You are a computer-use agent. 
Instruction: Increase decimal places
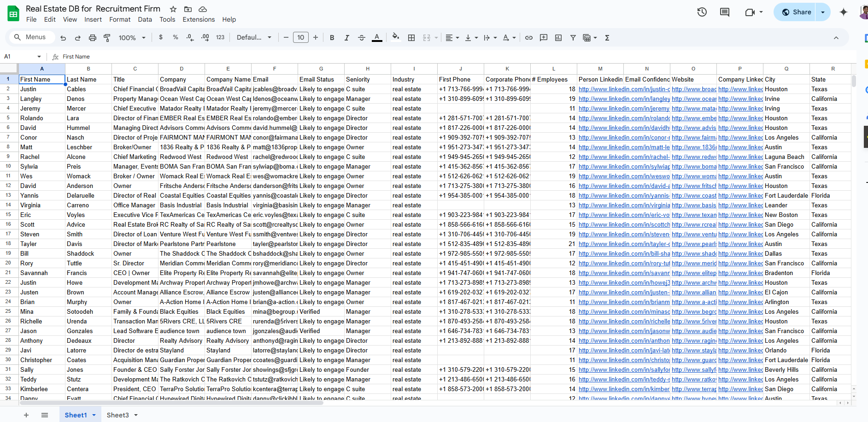pos(205,38)
